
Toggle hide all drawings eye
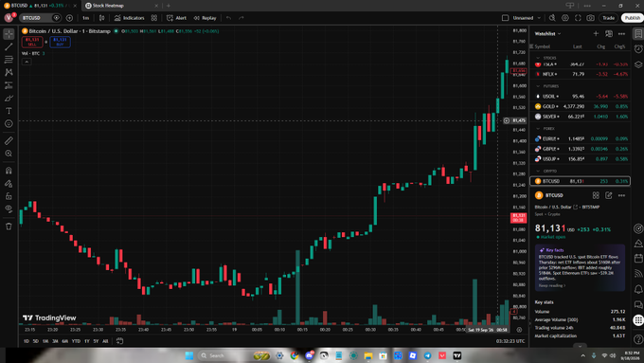(9, 209)
